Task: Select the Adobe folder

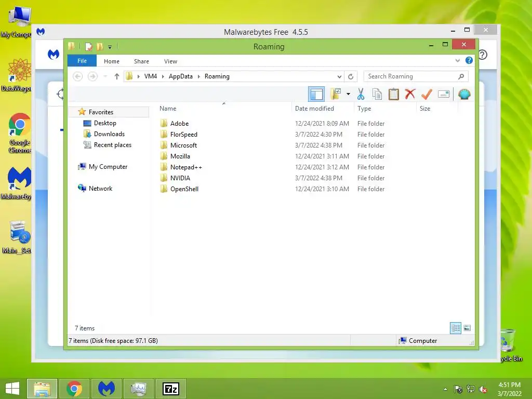Action: pyautogui.click(x=179, y=124)
